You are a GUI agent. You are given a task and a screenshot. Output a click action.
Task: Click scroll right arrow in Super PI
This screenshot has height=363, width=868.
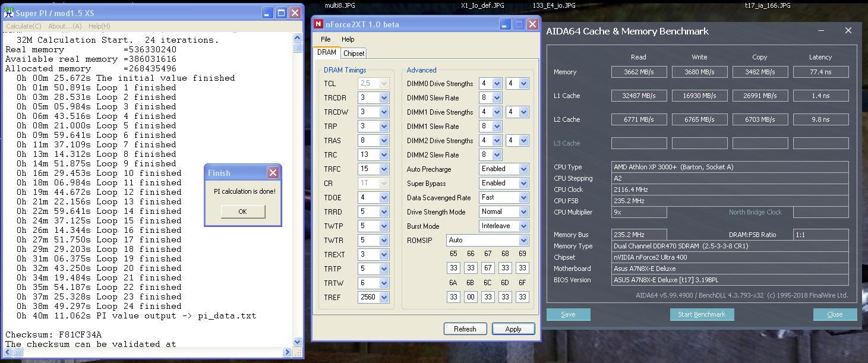pyautogui.click(x=288, y=352)
